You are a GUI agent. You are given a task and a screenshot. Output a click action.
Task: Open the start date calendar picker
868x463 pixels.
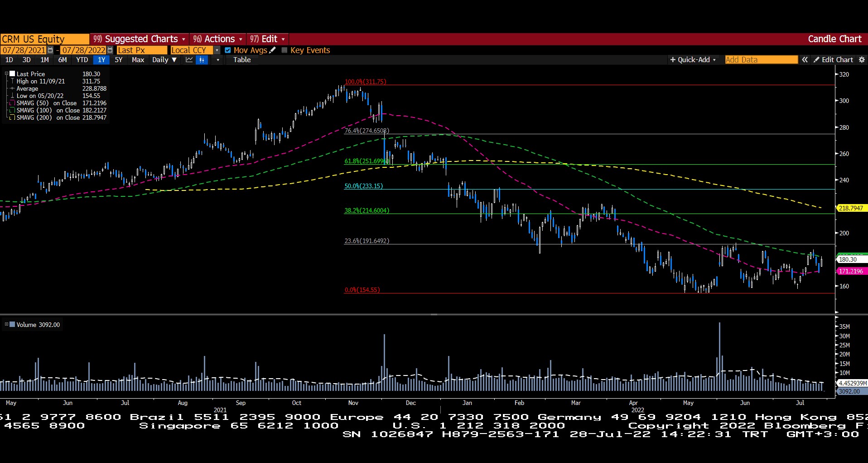pos(50,50)
